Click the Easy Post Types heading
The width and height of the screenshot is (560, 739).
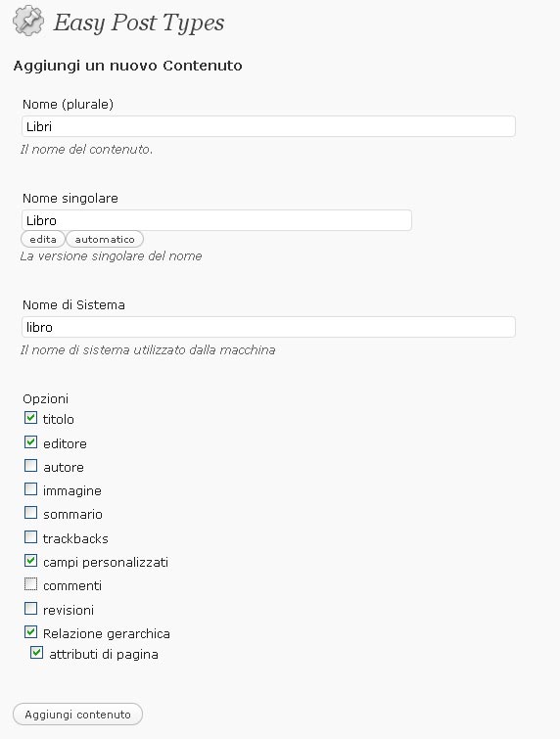(139, 23)
